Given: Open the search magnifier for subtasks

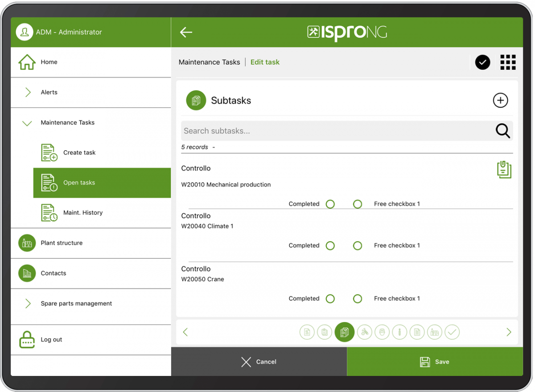Looking at the screenshot, I should [x=502, y=131].
